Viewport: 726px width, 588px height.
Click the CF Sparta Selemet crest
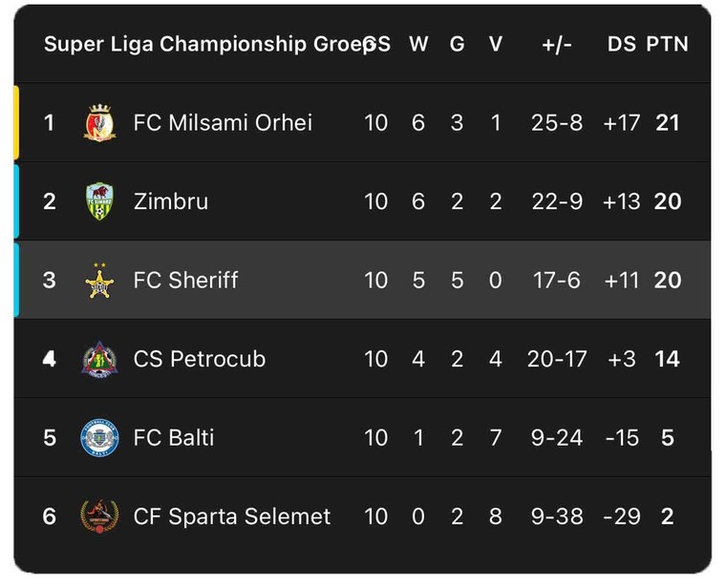[x=99, y=516]
